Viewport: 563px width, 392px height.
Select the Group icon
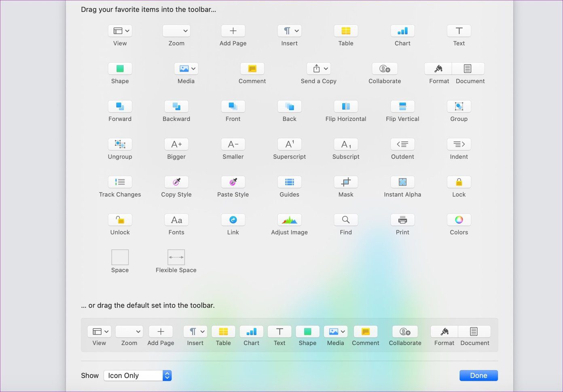[459, 106]
